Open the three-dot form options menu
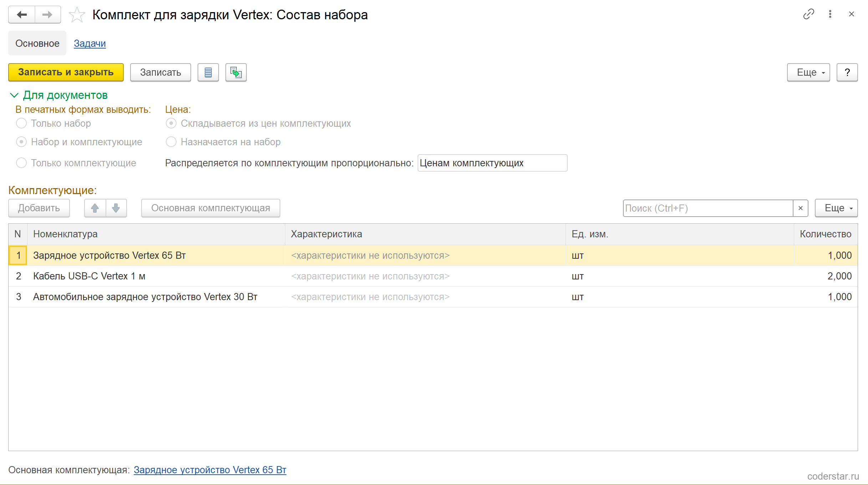 tap(830, 14)
